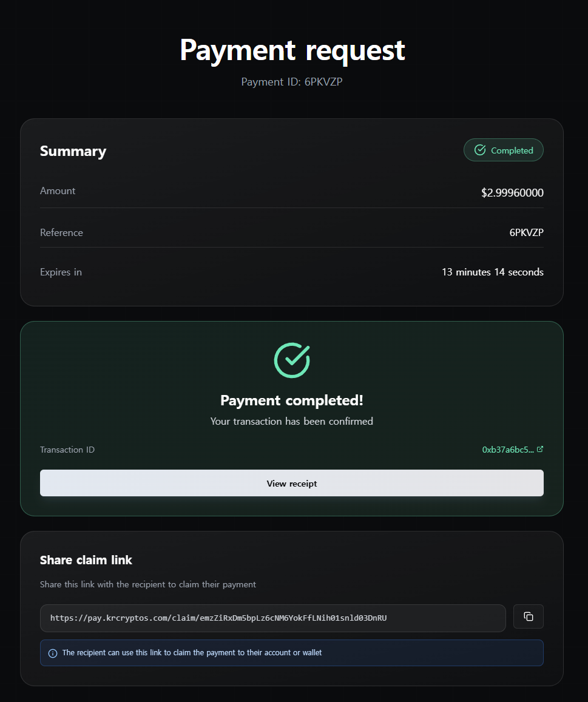Screen dimensions: 588x702
Task: Open transaction hash 0xb37a6bc5 link
Action: click(508, 450)
